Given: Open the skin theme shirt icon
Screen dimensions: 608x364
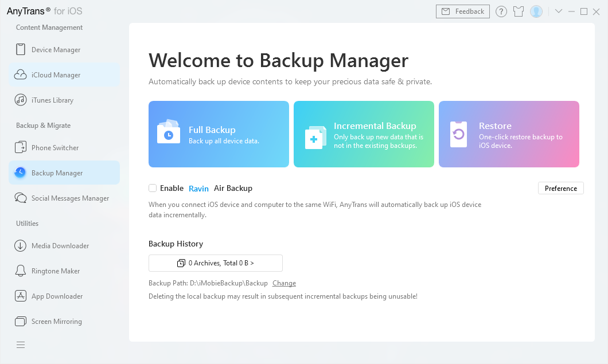Looking at the screenshot, I should click(x=519, y=11).
